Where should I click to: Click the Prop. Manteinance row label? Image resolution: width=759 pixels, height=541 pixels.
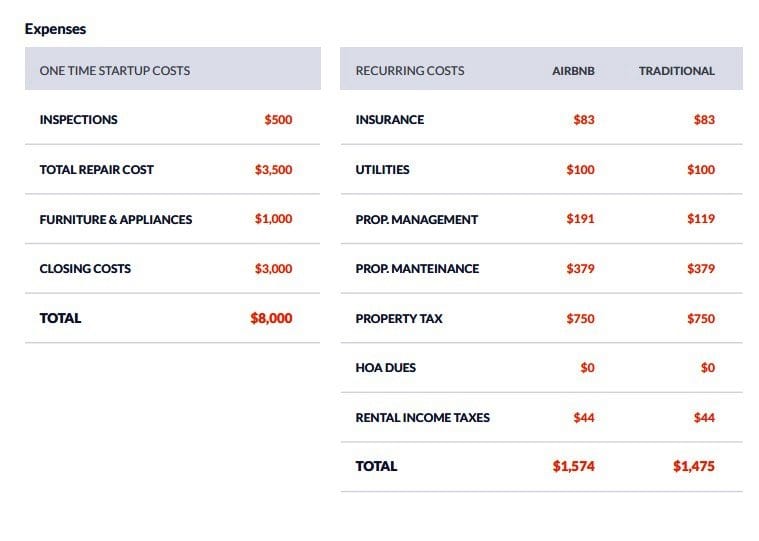click(x=417, y=269)
